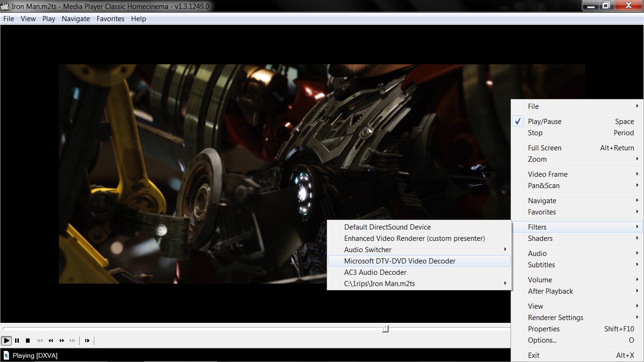This screenshot has height=362, width=644.
Task: Expand the Zoom submenu
Action: (577, 159)
